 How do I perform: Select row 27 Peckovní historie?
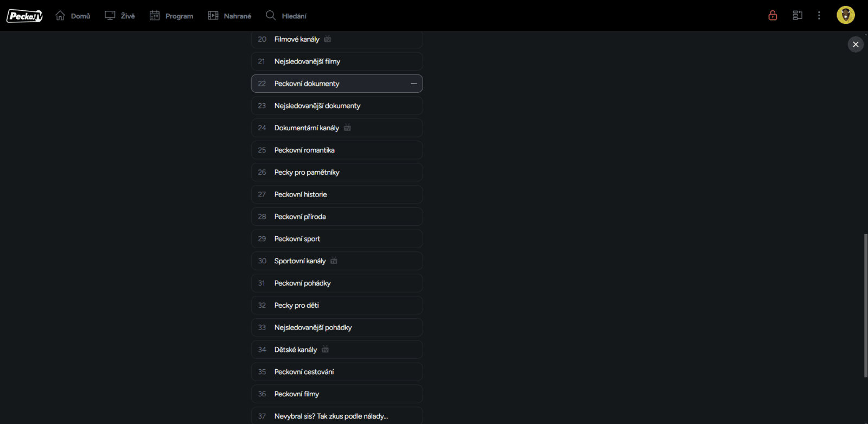click(x=337, y=194)
